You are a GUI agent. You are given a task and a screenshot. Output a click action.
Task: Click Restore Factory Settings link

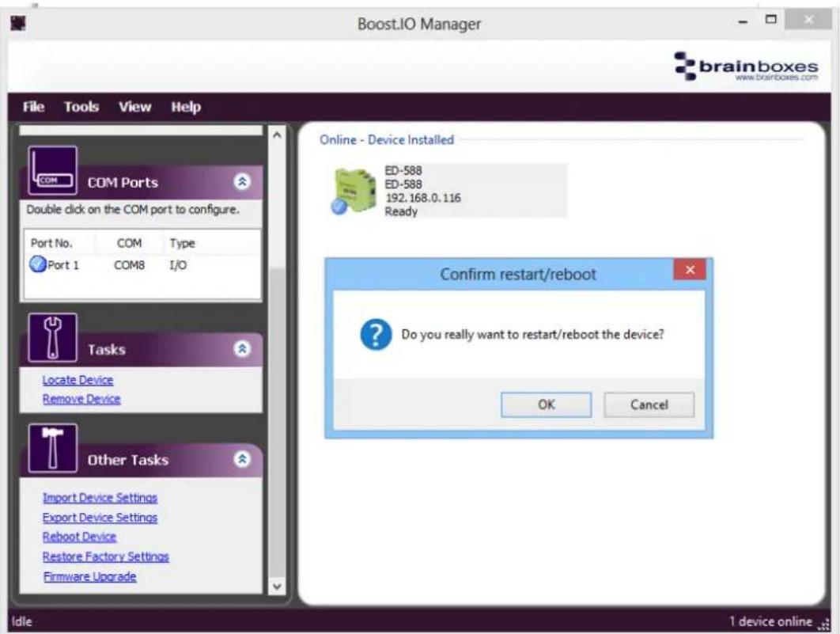105,556
